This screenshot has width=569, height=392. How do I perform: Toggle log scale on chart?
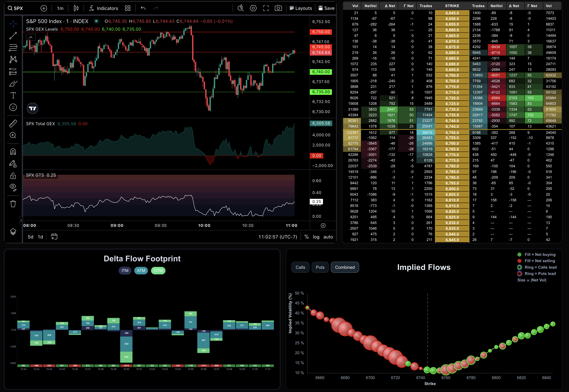pyautogui.click(x=316, y=237)
